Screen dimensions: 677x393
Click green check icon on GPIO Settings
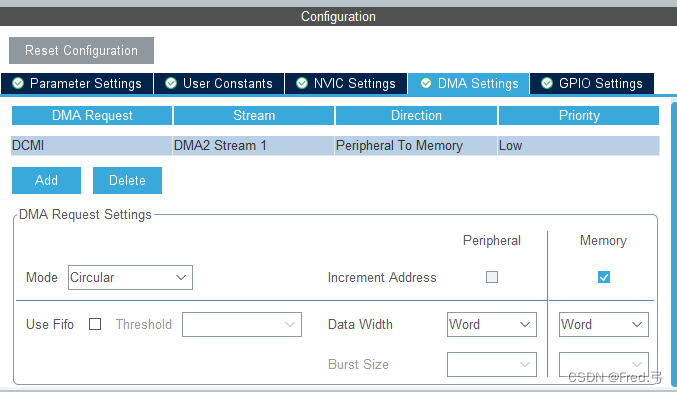[547, 83]
